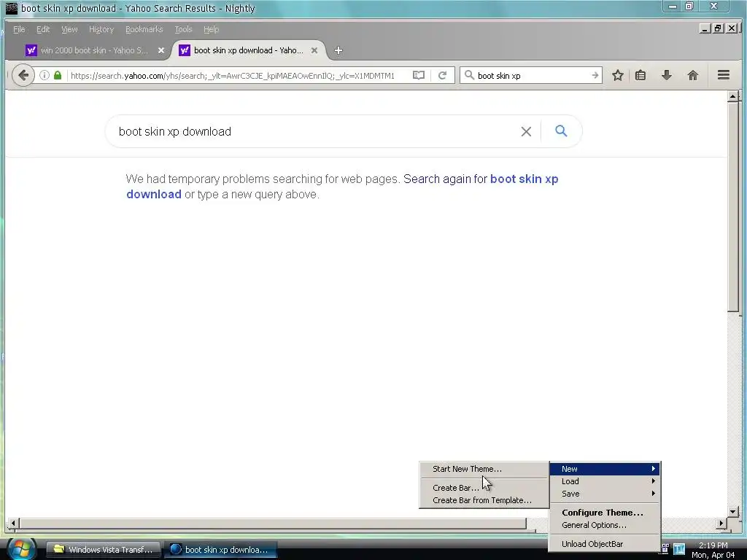The image size is (747, 560).
Task: Switch to 'win 2000 boot skin' tab
Action: [94, 50]
